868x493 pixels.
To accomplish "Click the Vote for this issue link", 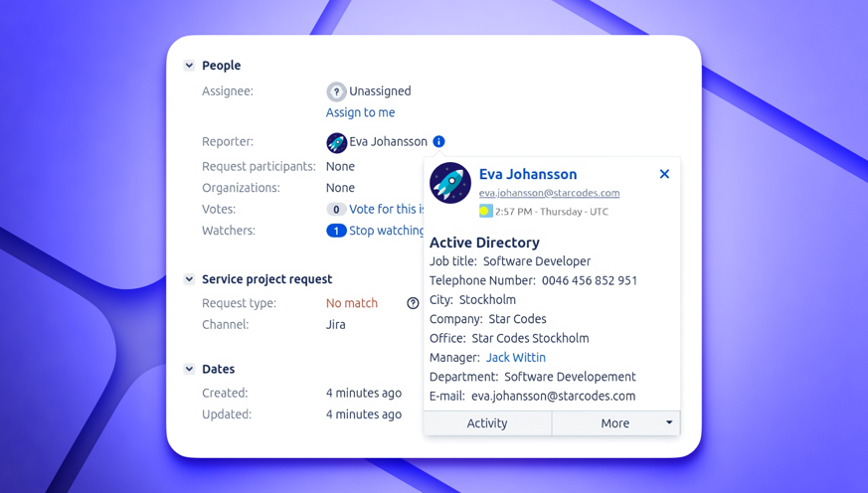I will pos(386,209).
